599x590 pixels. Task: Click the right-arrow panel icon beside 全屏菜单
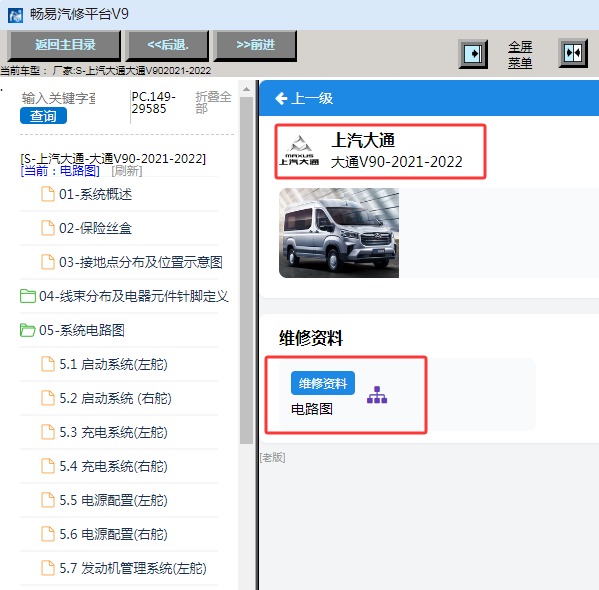pyautogui.click(x=473, y=54)
